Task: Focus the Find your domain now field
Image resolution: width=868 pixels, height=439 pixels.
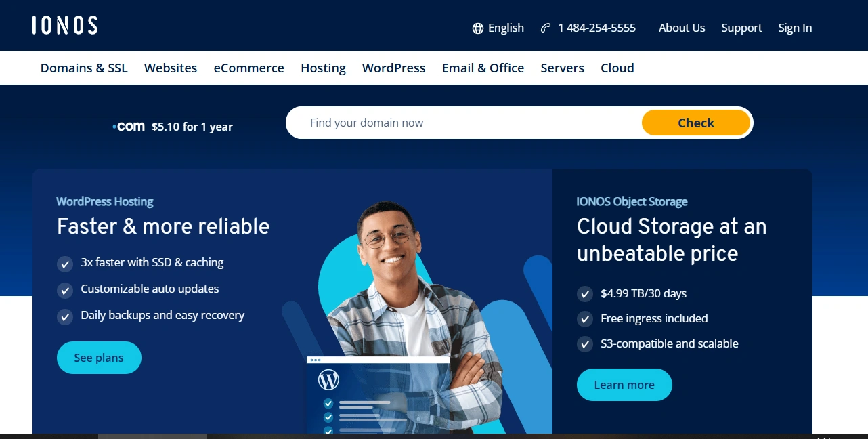Action: pyautogui.click(x=464, y=123)
